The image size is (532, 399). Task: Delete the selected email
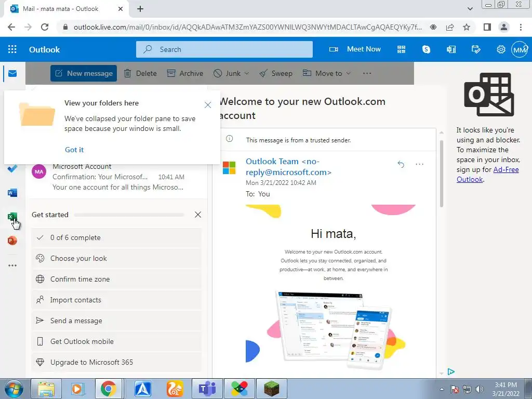tap(140, 73)
